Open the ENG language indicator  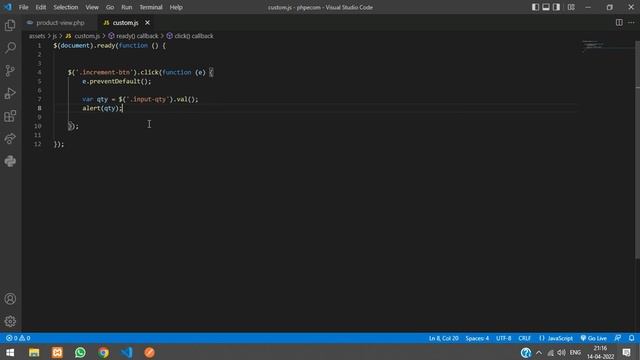[x=575, y=353]
